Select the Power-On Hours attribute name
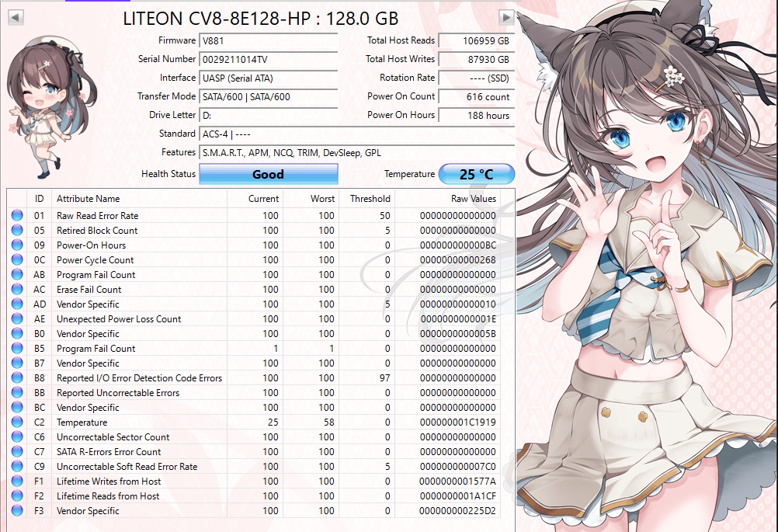Viewport: 778px width, 532px height. (92, 245)
